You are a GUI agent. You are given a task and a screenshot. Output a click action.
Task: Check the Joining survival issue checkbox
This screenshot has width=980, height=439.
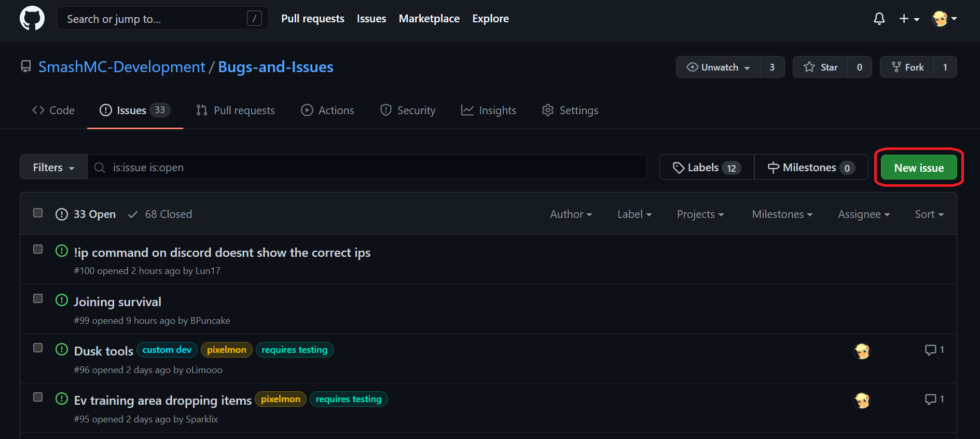pyautogui.click(x=38, y=298)
